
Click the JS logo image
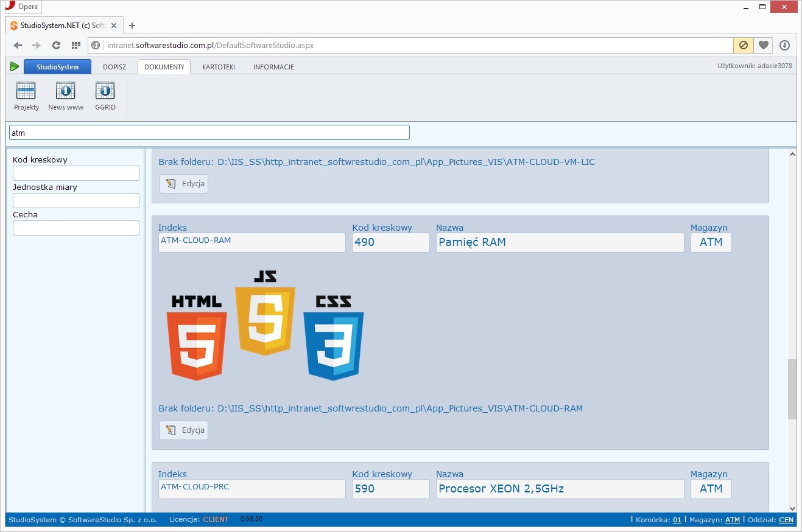pos(265,313)
